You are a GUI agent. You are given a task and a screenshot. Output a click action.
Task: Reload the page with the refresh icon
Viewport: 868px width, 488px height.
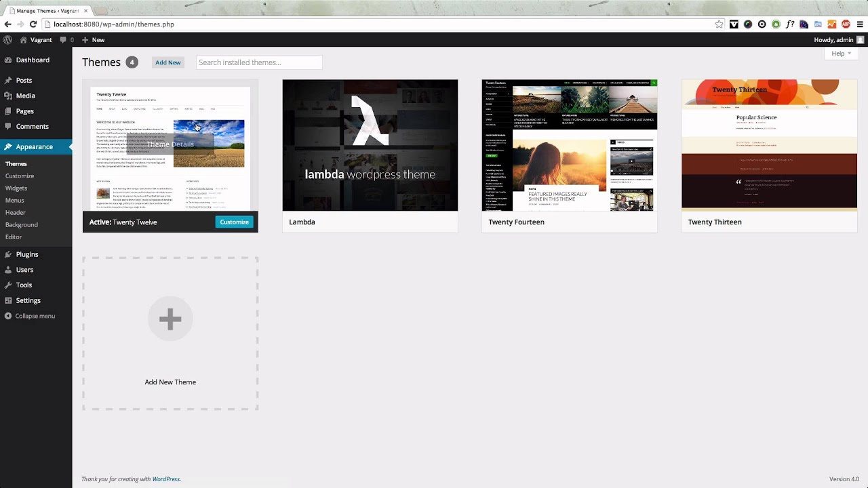coord(33,24)
